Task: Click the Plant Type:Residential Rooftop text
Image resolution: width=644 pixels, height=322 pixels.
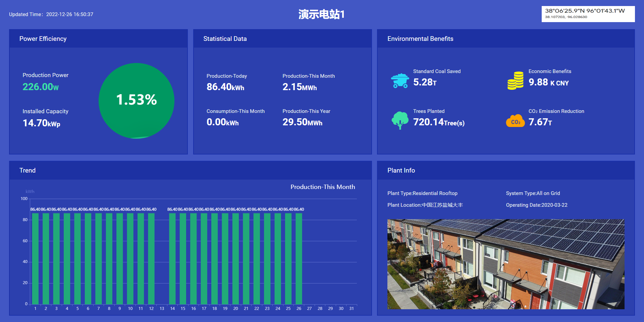Action: tap(422, 193)
